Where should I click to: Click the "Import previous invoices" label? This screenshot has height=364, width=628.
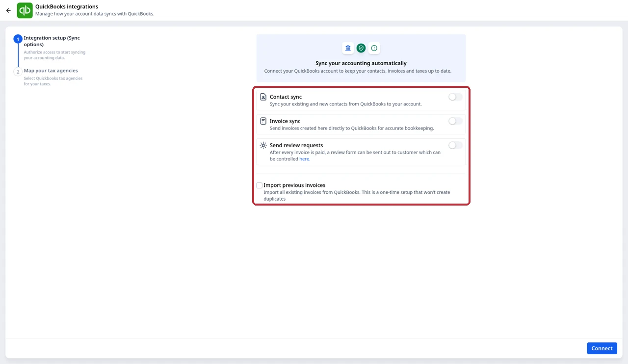pos(294,185)
